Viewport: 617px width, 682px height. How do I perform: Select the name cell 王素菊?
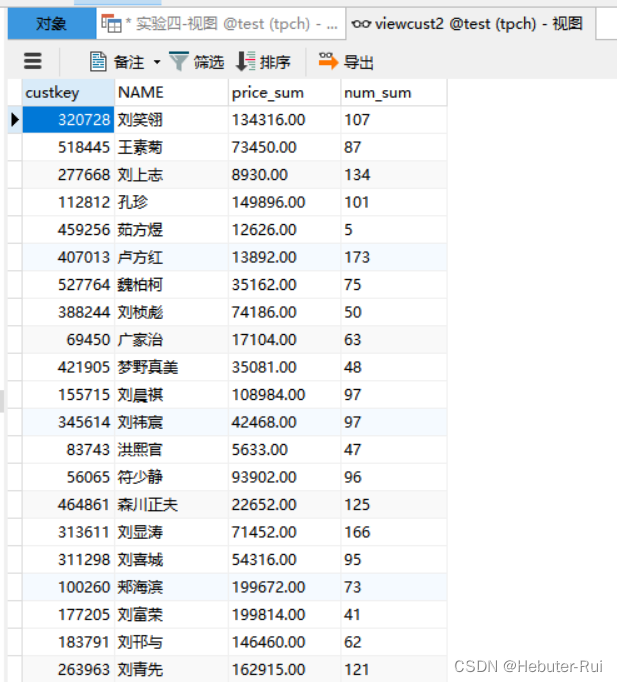(x=140, y=147)
